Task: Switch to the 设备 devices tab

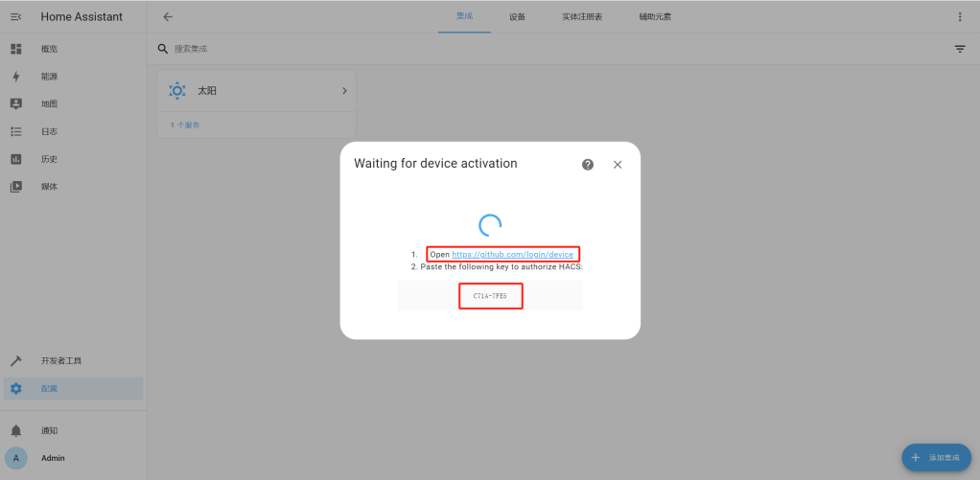Action: [x=517, y=17]
